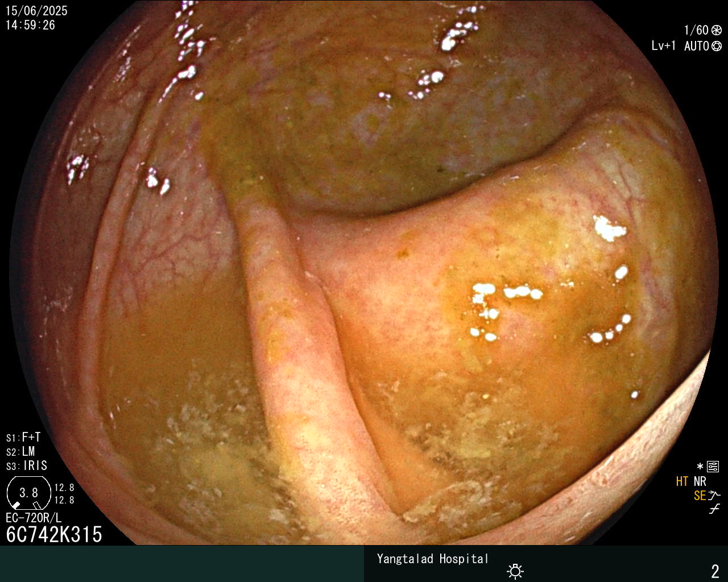Select the S2:LM switch assignment
This screenshot has width=728, height=582.
(x=20, y=451)
